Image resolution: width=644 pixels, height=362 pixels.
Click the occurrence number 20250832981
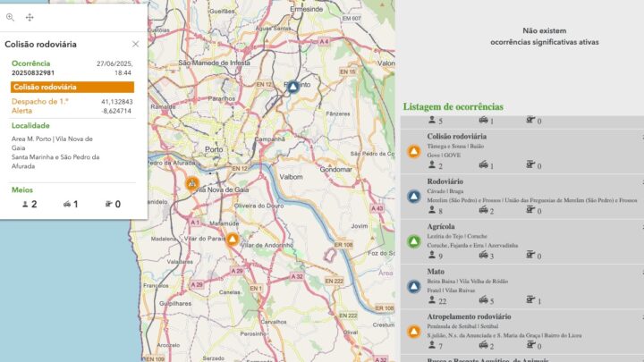[33, 73]
